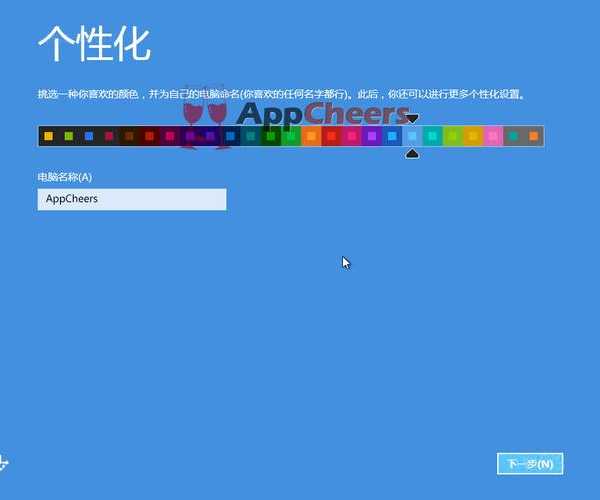The image size is (600, 500).
Task: Choose the turquoise background color swatch
Action: [432, 136]
